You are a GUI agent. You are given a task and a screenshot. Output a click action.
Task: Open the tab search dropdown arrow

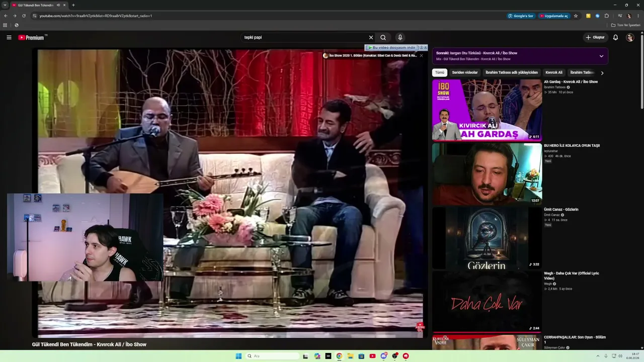tap(5, 5)
